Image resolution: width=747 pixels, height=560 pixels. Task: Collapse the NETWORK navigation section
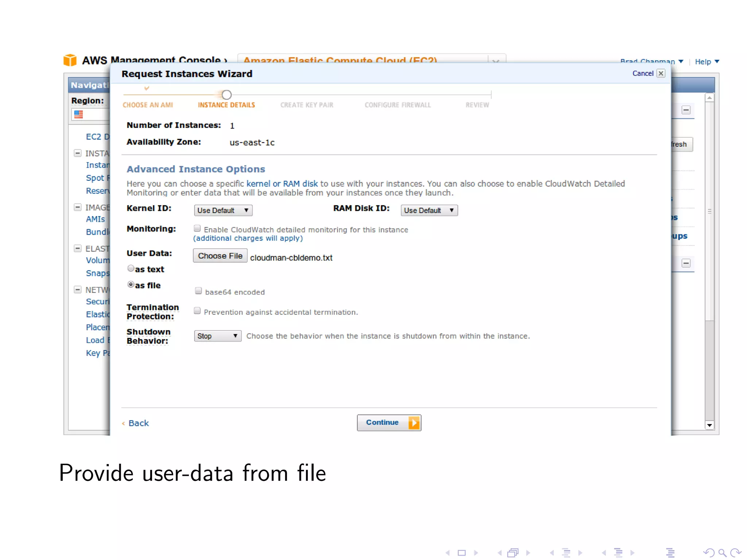pyautogui.click(x=77, y=289)
